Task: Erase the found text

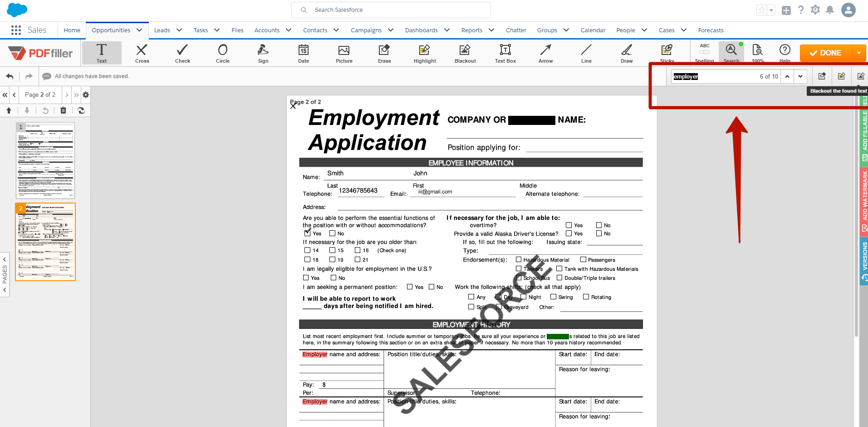Action: point(822,76)
